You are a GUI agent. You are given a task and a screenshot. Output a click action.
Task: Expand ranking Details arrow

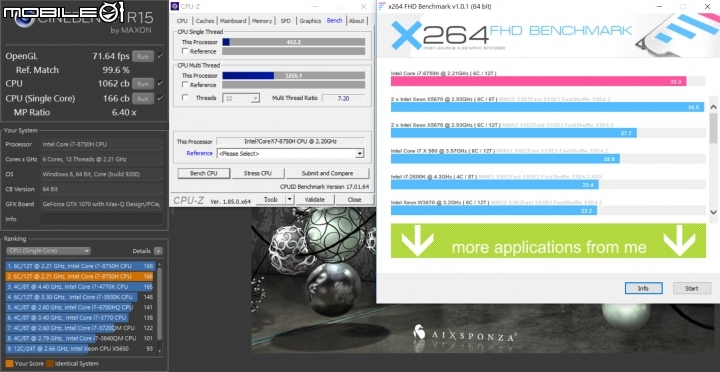click(158, 251)
